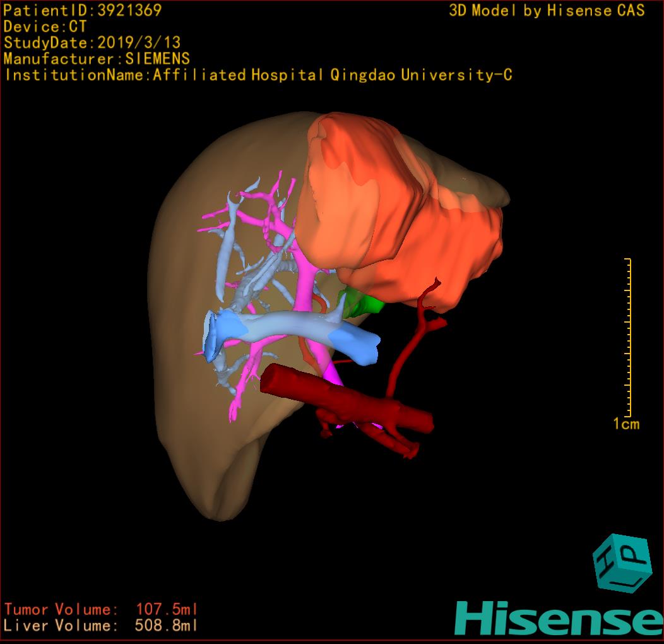
Task: Click the Tumor Volume: 107.5ml text
Action: pyautogui.click(x=101, y=609)
